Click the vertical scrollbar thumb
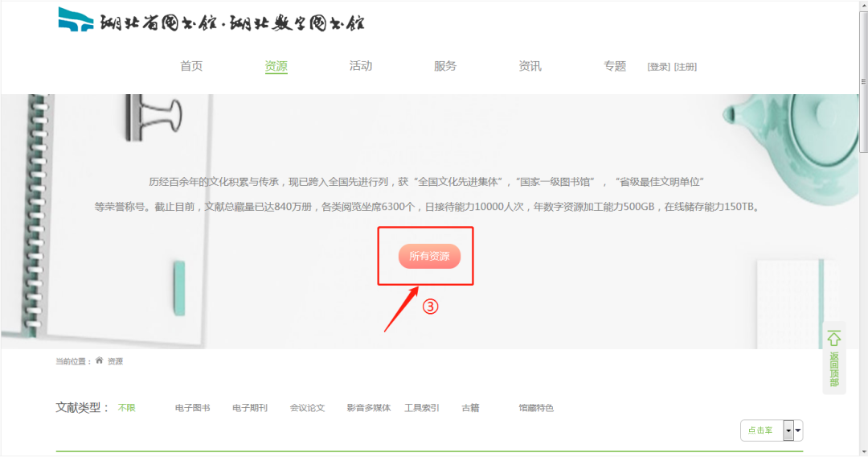 (x=863, y=81)
